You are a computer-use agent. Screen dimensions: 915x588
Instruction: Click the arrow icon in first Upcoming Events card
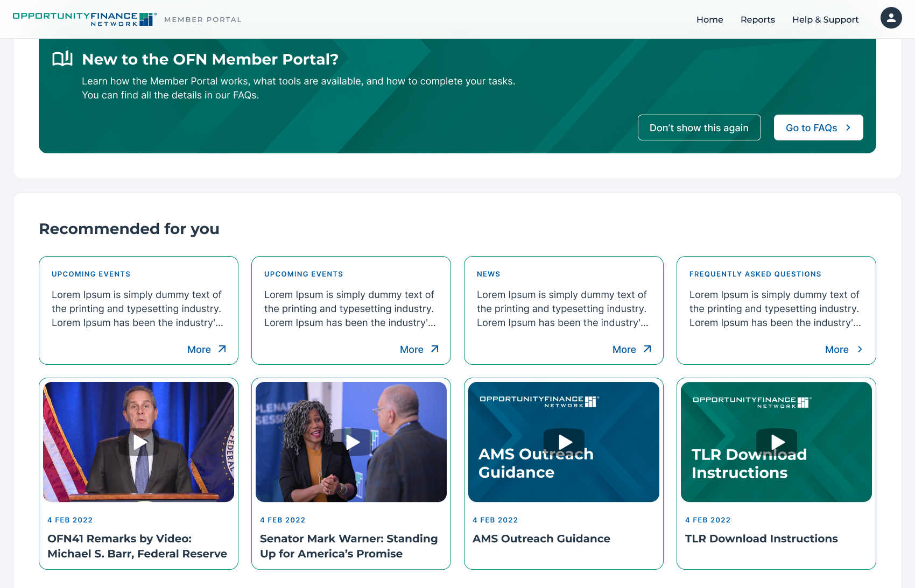pos(222,349)
